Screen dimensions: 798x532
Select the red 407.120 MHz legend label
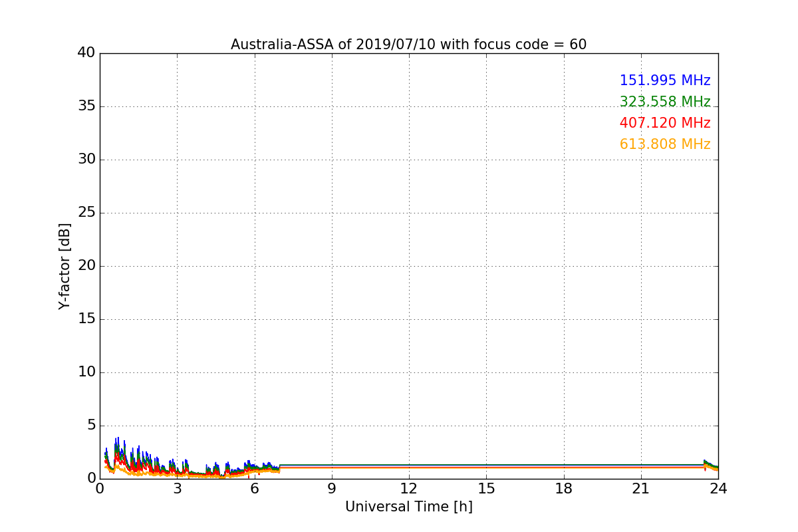click(664, 123)
